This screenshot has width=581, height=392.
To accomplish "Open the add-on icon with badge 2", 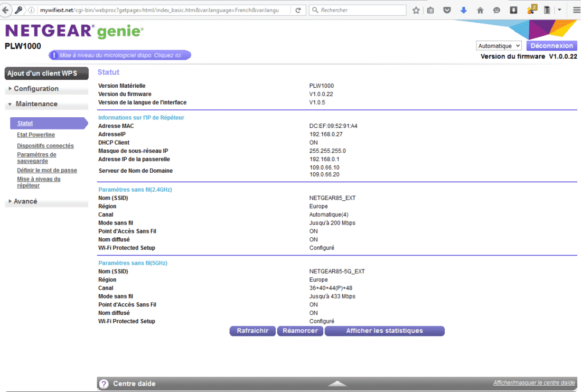I will (532, 10).
